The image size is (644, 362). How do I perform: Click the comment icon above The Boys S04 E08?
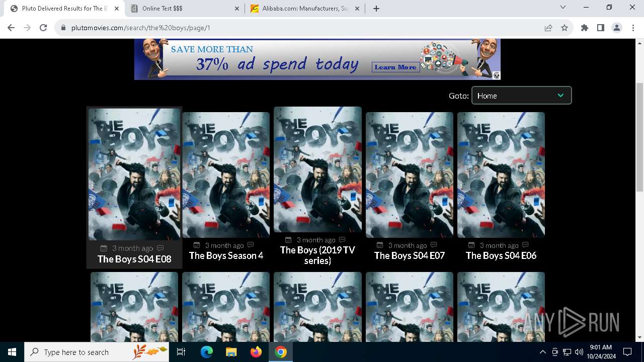[160, 248]
